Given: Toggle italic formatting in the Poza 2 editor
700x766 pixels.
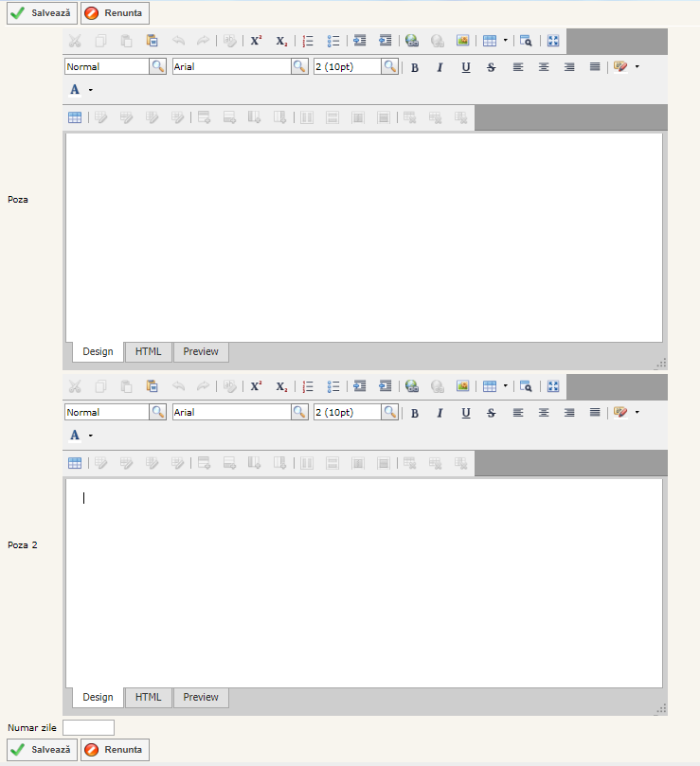Looking at the screenshot, I should (440, 413).
